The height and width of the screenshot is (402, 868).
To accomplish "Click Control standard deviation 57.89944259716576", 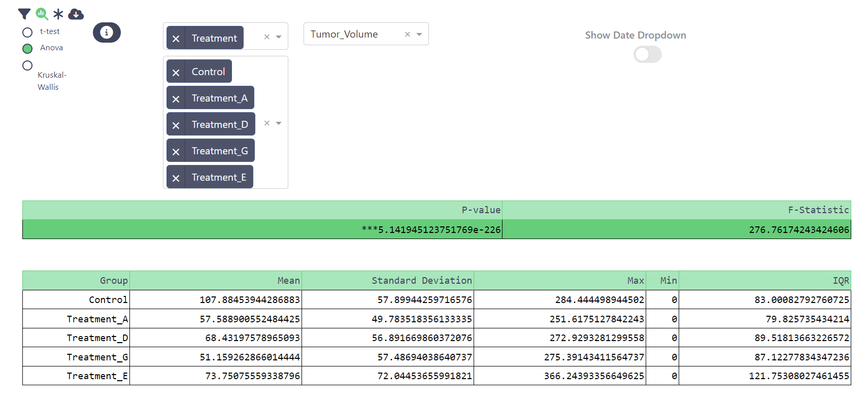I will point(424,299).
